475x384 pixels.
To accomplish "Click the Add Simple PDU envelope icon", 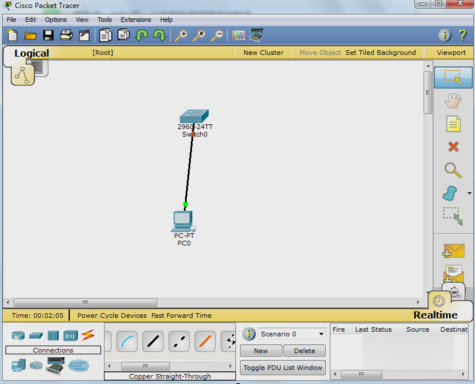I will (453, 251).
